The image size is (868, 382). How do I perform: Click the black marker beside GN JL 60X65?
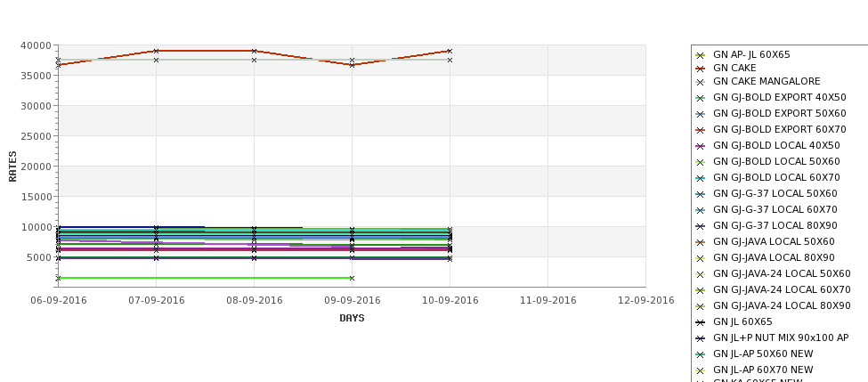(x=700, y=322)
